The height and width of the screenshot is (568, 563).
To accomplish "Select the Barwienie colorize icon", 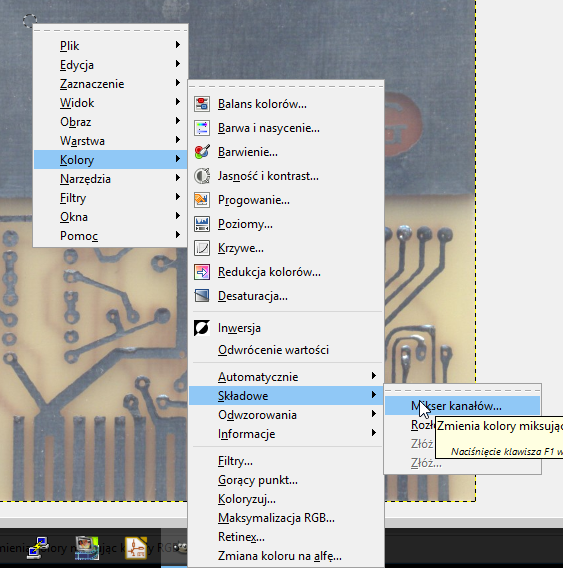I will (x=202, y=152).
